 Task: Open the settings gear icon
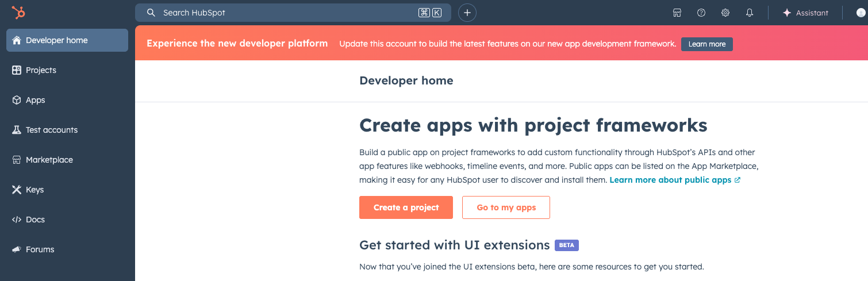coord(725,13)
